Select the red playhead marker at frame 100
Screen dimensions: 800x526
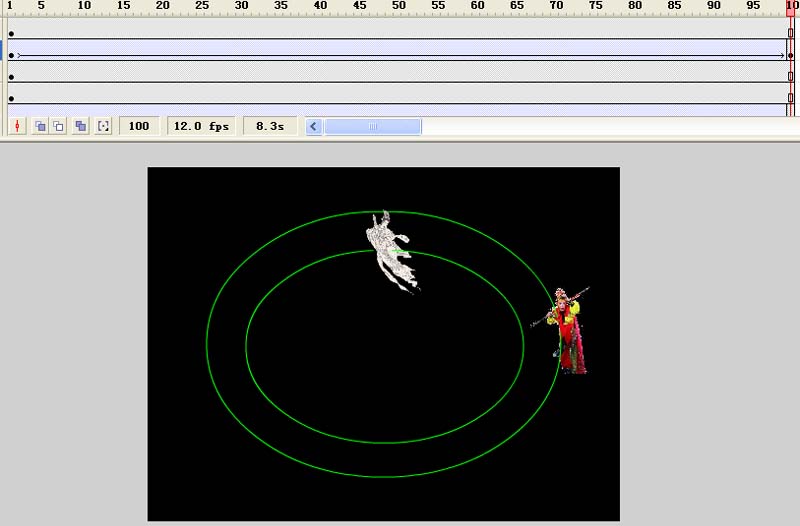(x=791, y=8)
